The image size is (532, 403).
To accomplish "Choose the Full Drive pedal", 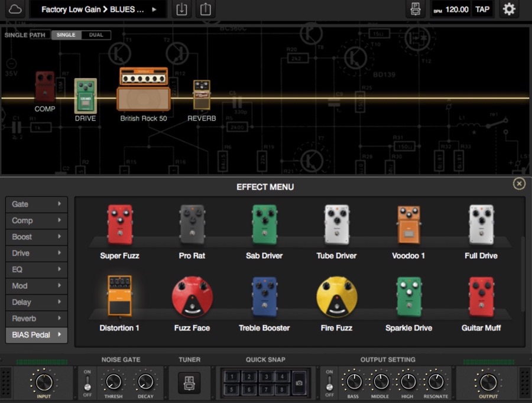I will coord(481,225).
